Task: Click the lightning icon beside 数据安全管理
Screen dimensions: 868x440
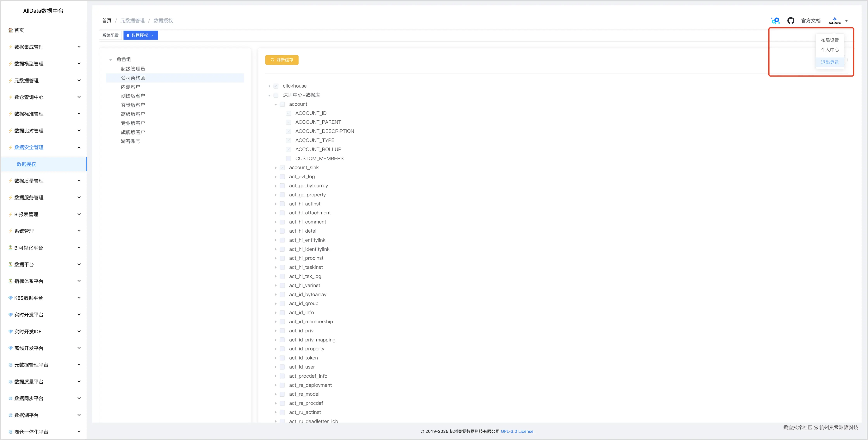Action: click(x=10, y=147)
